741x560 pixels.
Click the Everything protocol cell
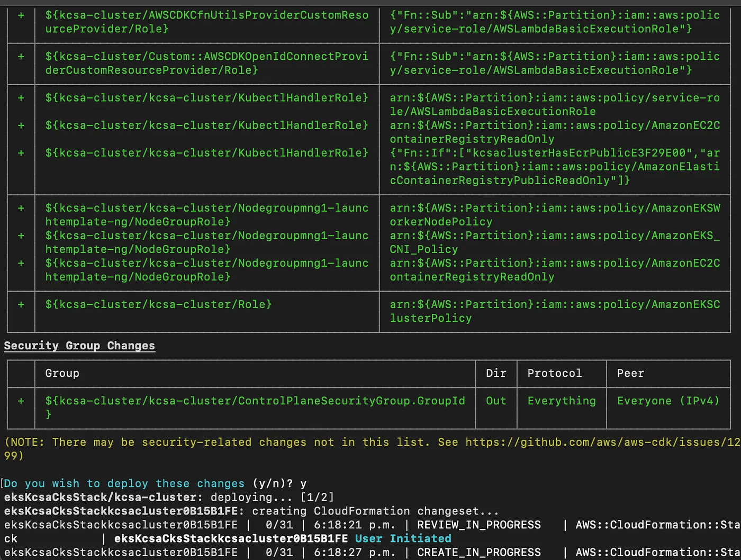[562, 401]
